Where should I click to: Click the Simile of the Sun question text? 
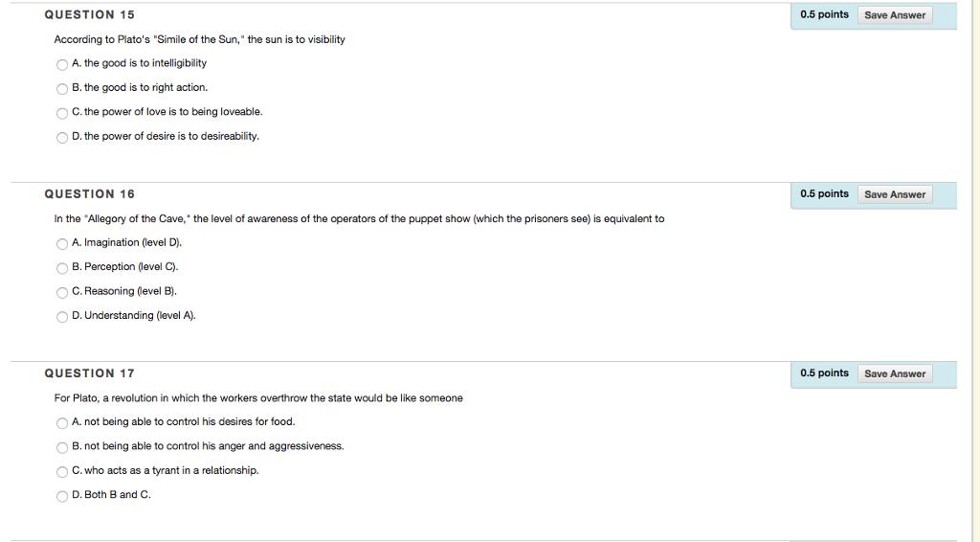[x=199, y=39]
